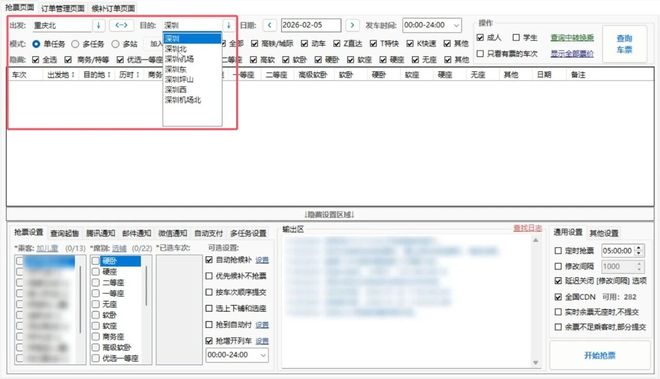Go to the previous date with left arrow
660x379 pixels.
(269, 25)
